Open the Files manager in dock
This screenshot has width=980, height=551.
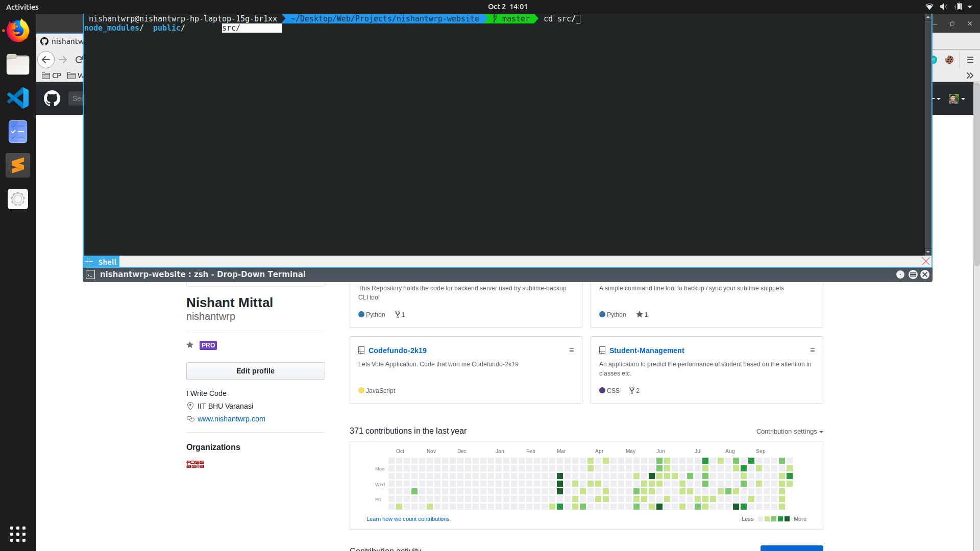(x=18, y=65)
